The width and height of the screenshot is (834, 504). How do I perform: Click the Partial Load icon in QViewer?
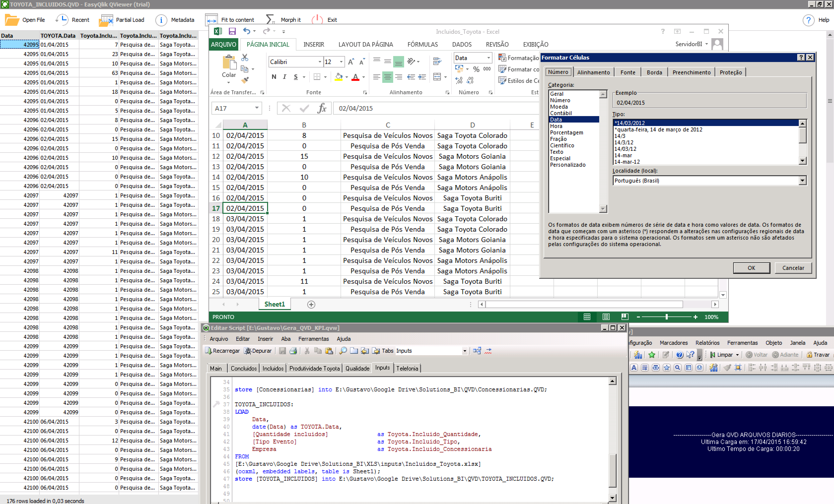106,20
